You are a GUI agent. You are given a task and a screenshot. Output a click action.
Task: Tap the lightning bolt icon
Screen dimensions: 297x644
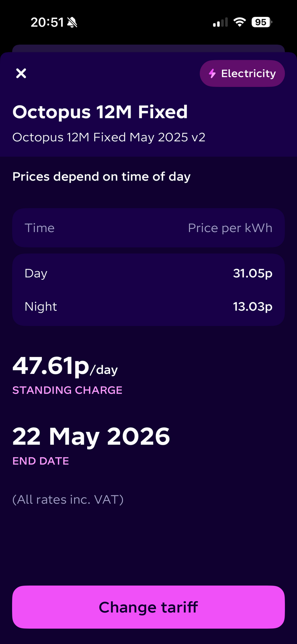tap(212, 74)
